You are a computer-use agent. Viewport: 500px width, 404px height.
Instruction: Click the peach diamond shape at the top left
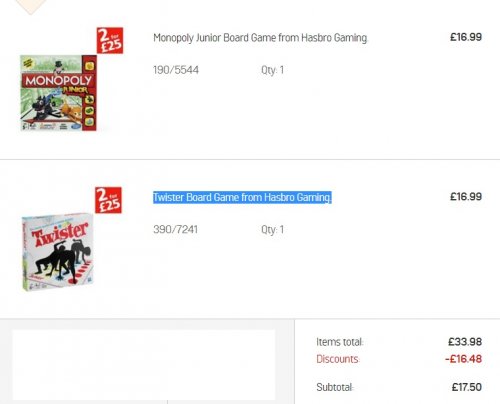[31, 7]
